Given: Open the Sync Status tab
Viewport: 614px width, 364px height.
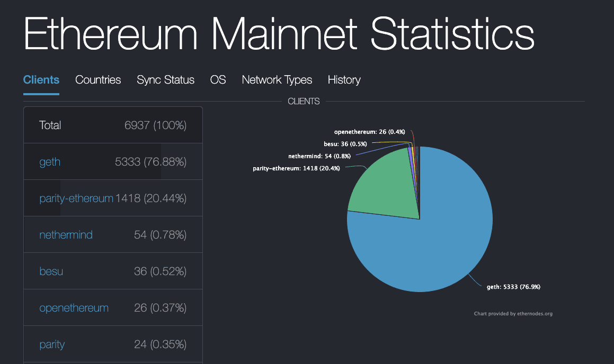Looking at the screenshot, I should [165, 79].
